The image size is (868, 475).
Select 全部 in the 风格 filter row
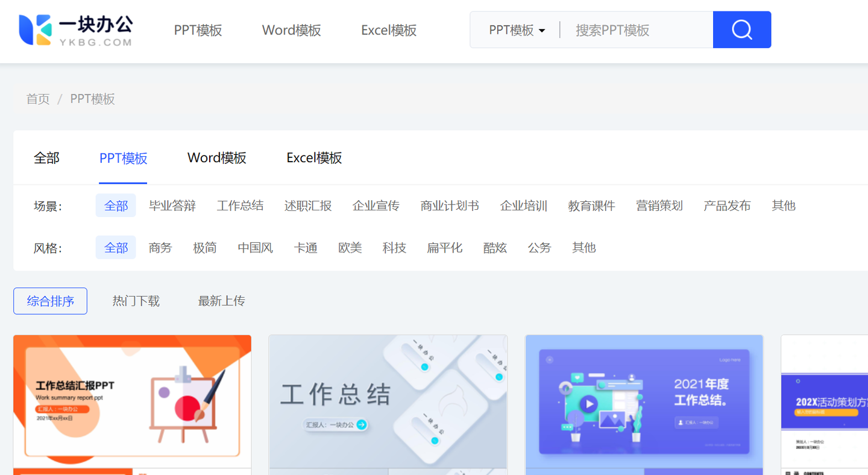tap(116, 248)
